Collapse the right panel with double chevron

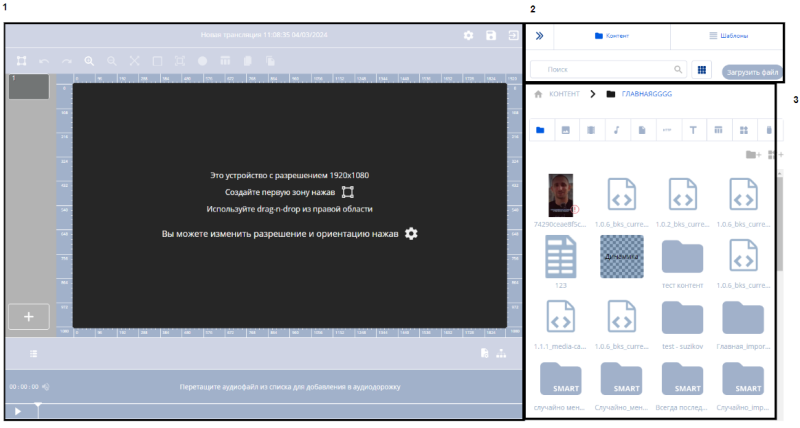[x=538, y=36]
